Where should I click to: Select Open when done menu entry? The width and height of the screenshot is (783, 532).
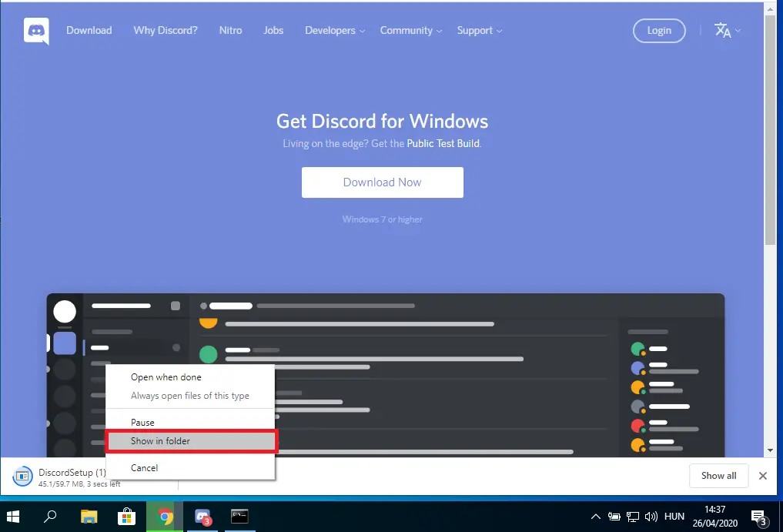tap(190, 377)
